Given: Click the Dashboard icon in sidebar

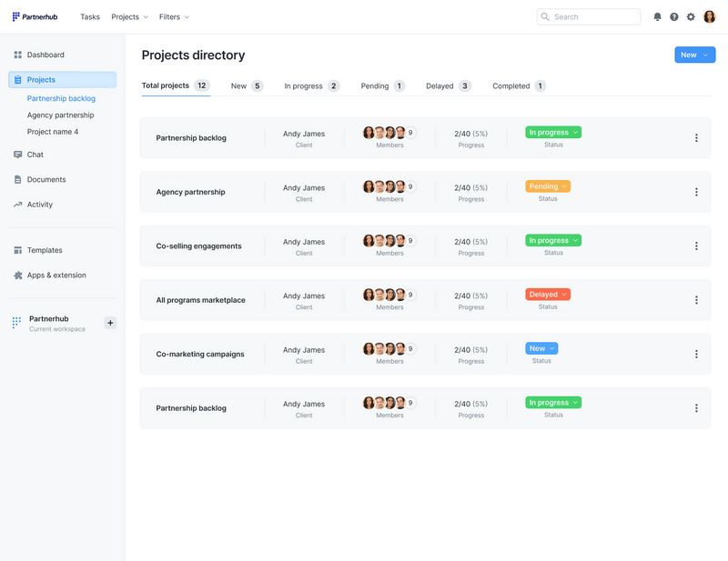Looking at the screenshot, I should click(x=17, y=55).
